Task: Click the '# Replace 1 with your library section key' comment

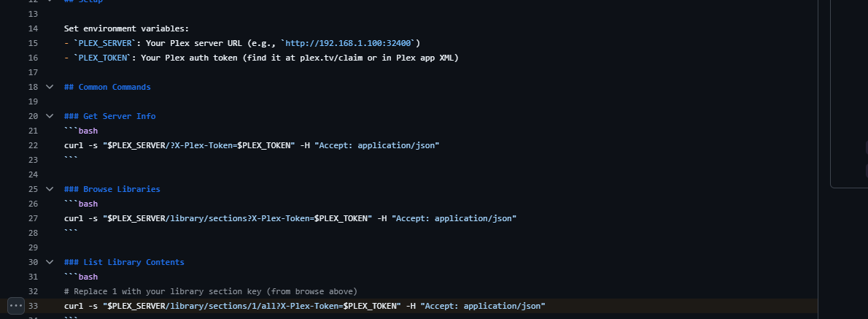Action: tap(211, 291)
